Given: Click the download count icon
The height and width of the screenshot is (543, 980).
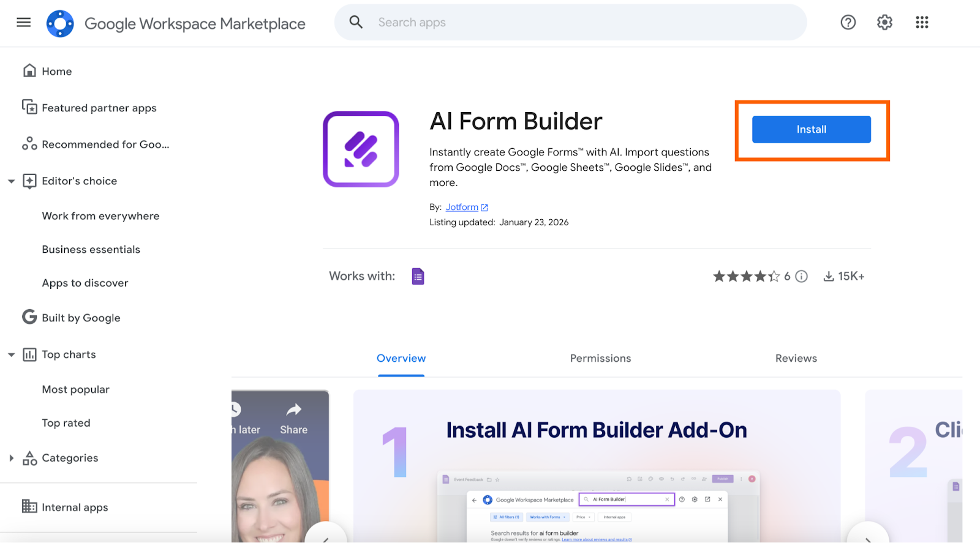Looking at the screenshot, I should [829, 276].
